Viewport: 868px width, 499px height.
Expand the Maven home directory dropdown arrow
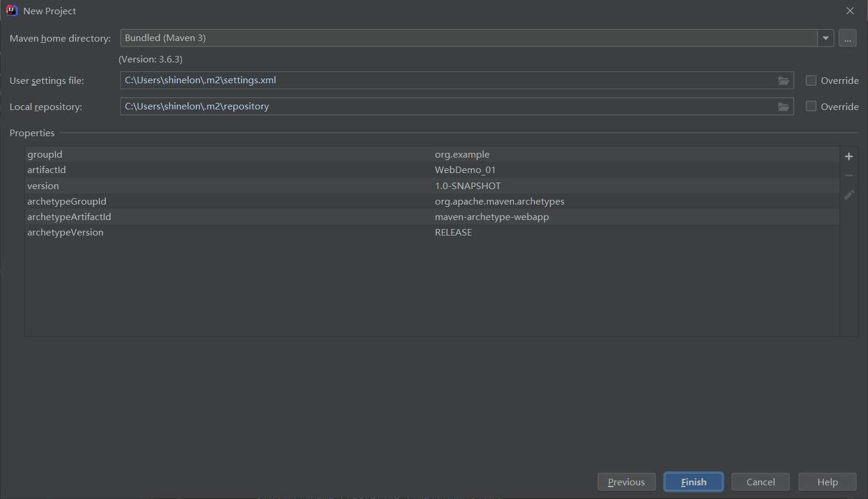coord(826,38)
